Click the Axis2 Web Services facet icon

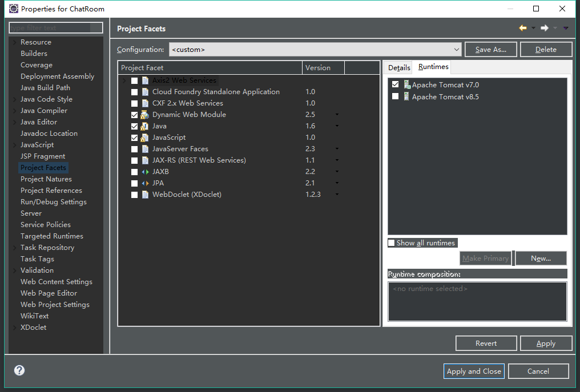click(146, 80)
